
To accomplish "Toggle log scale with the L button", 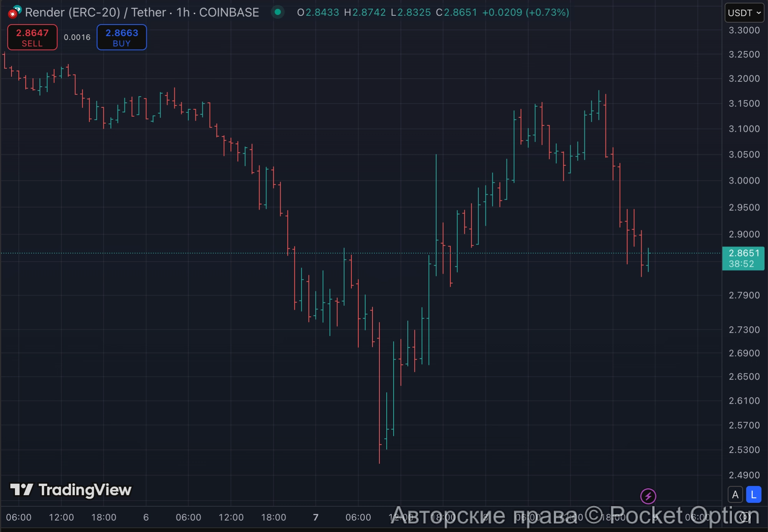I will [x=753, y=495].
